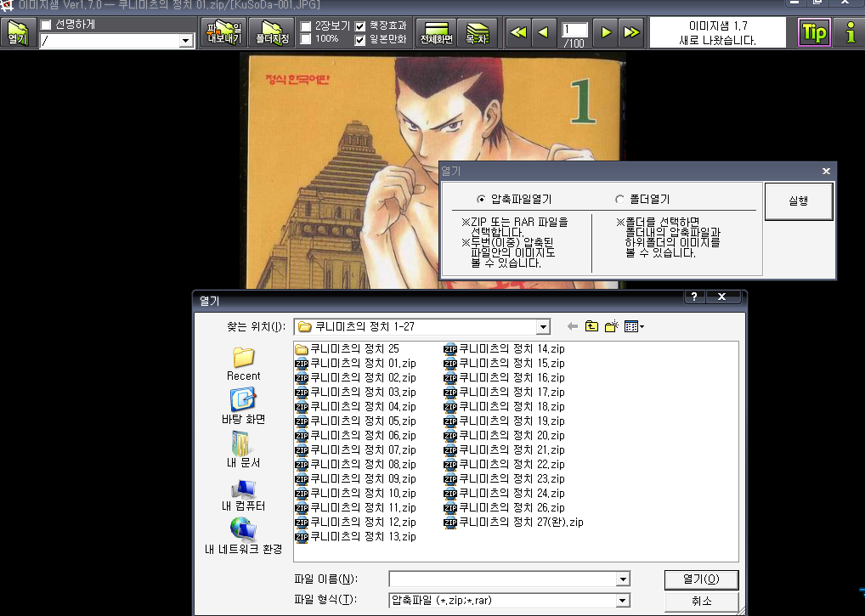Select 쿠니미츠의 정치 03.zip
The image size is (865, 616).
(355, 392)
